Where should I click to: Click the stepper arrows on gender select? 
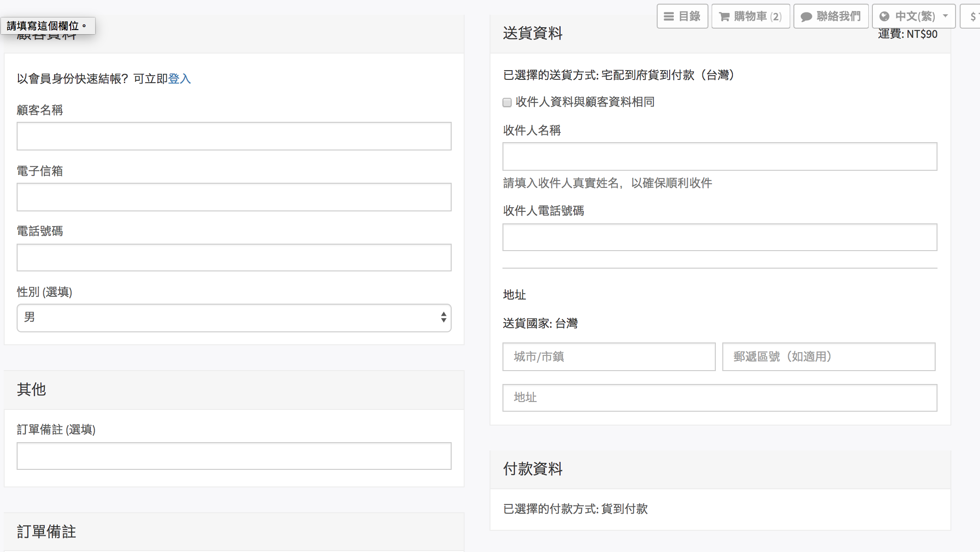tap(443, 317)
